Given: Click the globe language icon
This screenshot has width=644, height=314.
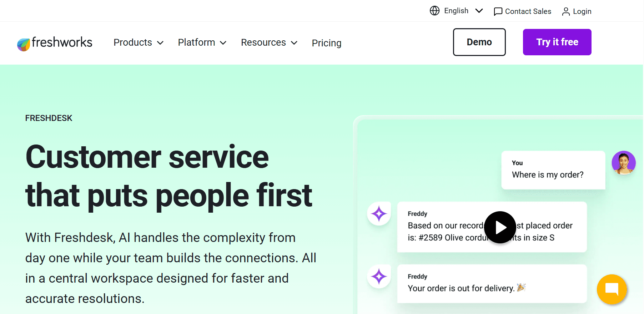Looking at the screenshot, I should pos(434,11).
